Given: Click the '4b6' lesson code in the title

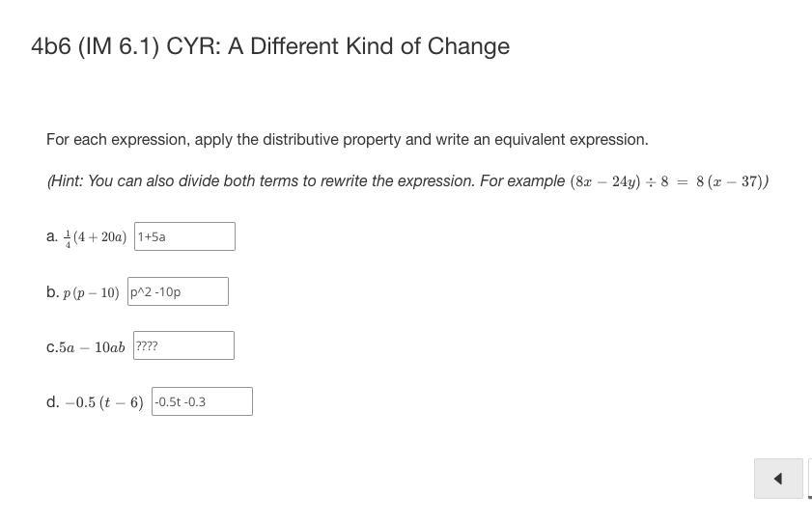Looking at the screenshot, I should [x=51, y=46].
